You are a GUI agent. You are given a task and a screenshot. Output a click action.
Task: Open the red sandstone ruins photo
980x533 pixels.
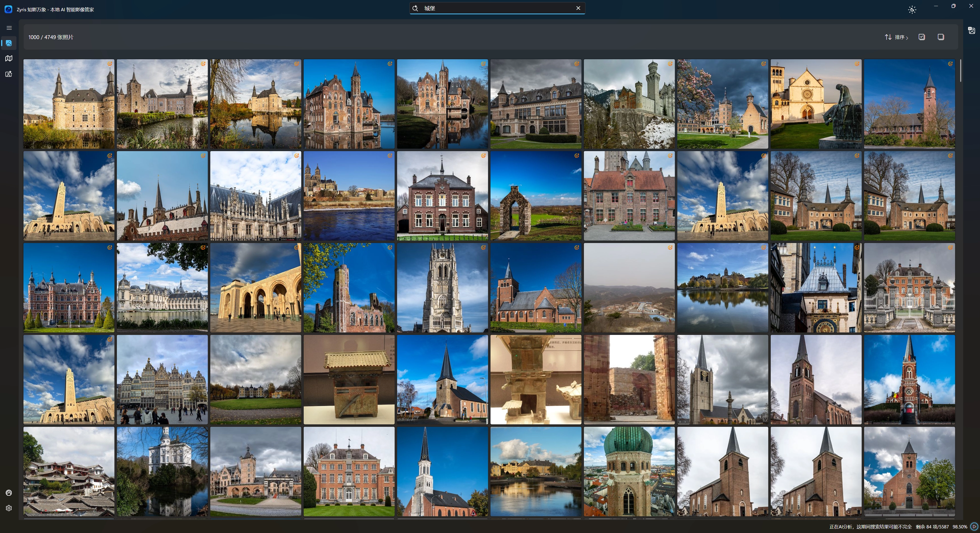tap(629, 380)
